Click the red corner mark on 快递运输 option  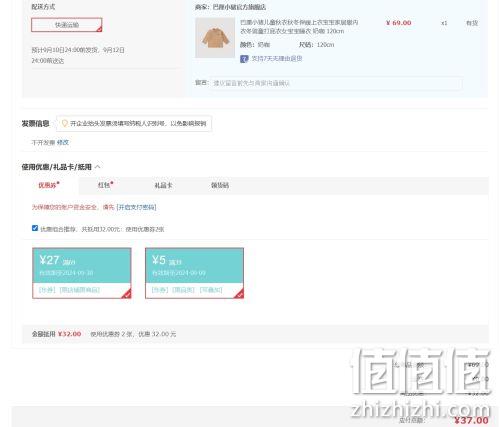point(99,29)
